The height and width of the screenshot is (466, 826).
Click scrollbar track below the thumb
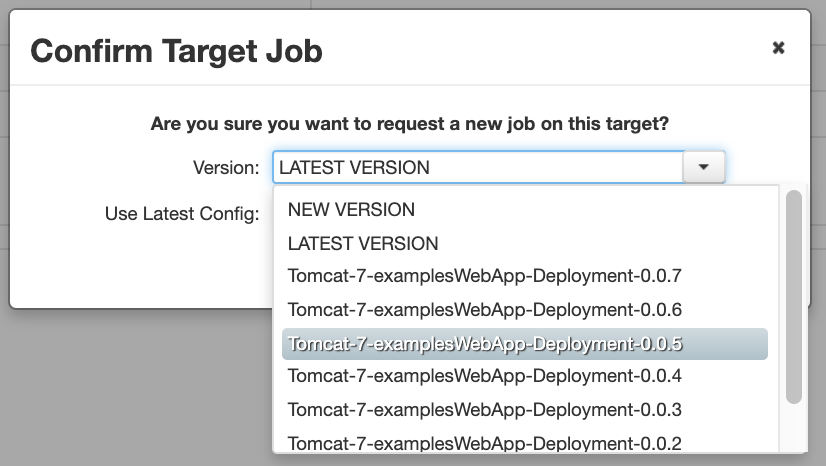(793, 428)
